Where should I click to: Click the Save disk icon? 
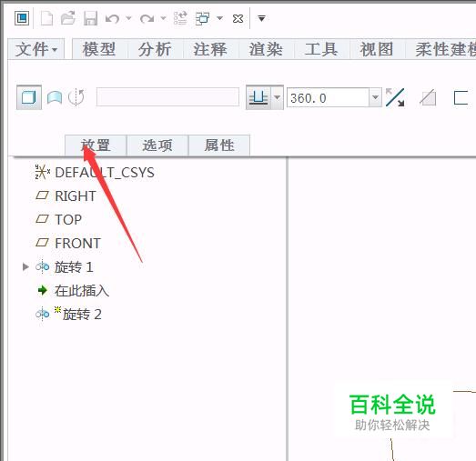pos(90,18)
